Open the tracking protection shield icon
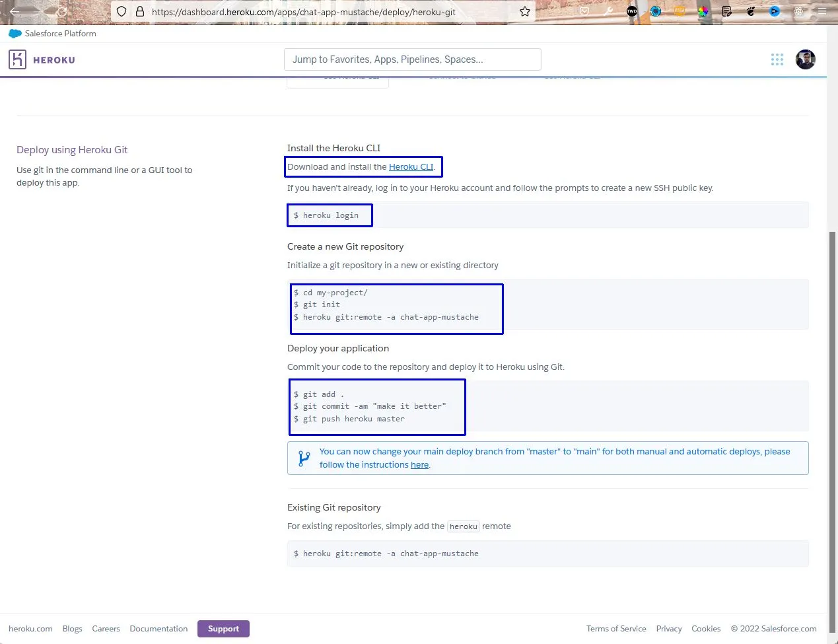The height and width of the screenshot is (644, 838). 122,11
